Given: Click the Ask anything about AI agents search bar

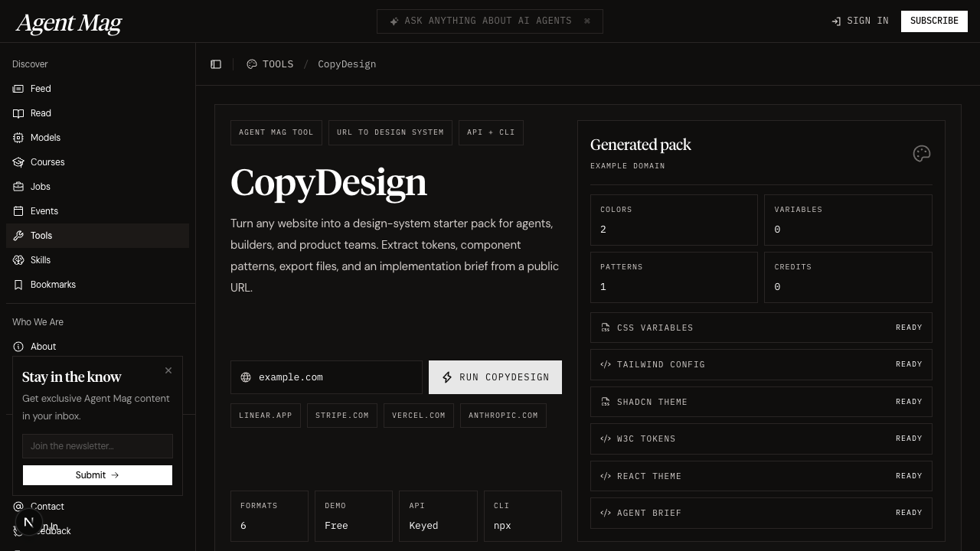Looking at the screenshot, I should (489, 21).
